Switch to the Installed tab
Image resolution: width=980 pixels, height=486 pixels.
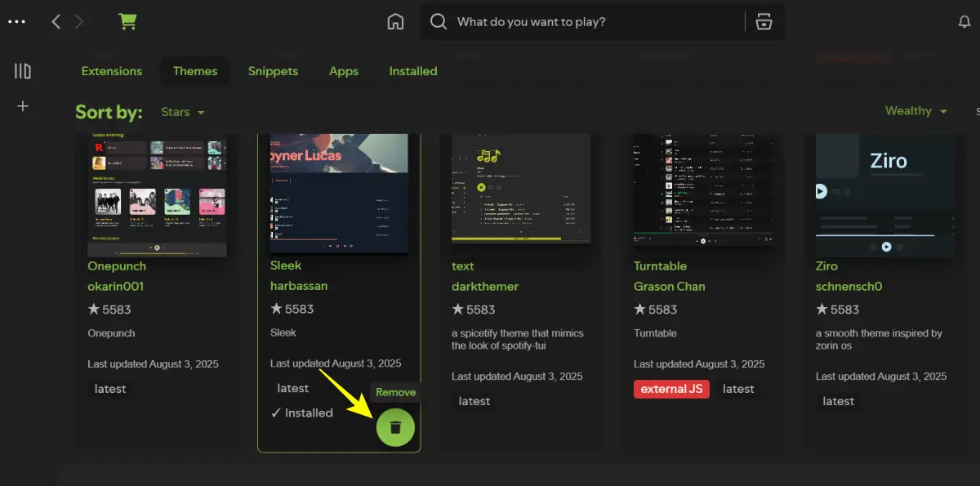412,71
